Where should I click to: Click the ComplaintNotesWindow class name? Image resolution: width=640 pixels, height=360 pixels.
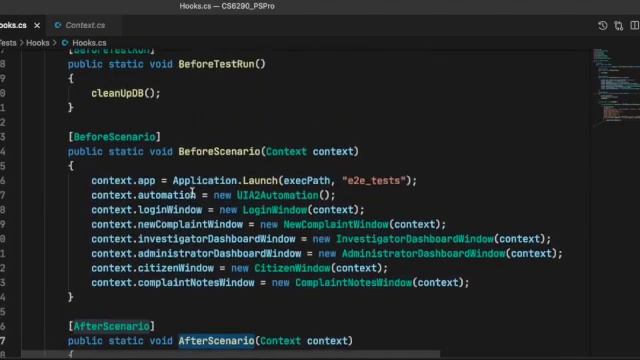pos(353,283)
